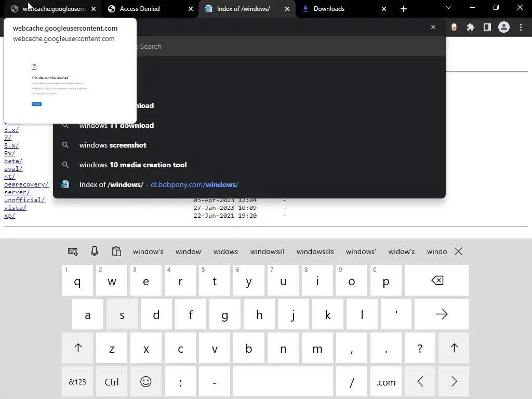Tap the Ctrl key

112,382
